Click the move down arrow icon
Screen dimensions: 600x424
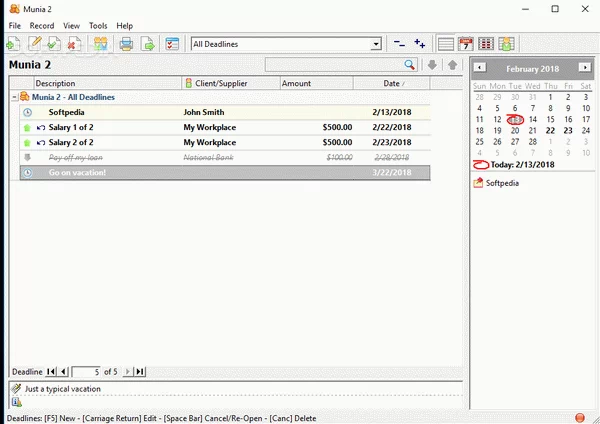(432, 65)
